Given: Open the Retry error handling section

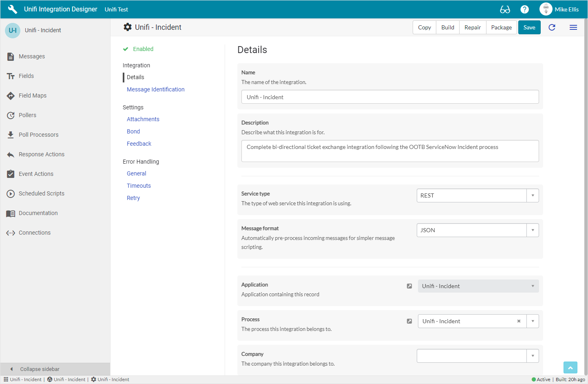Looking at the screenshot, I should point(133,198).
